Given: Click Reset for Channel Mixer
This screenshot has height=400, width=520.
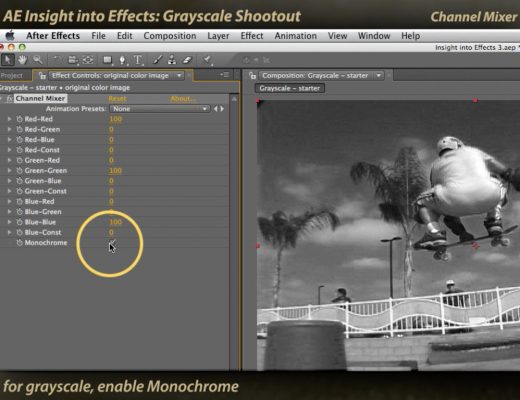Looking at the screenshot, I should point(117,99).
